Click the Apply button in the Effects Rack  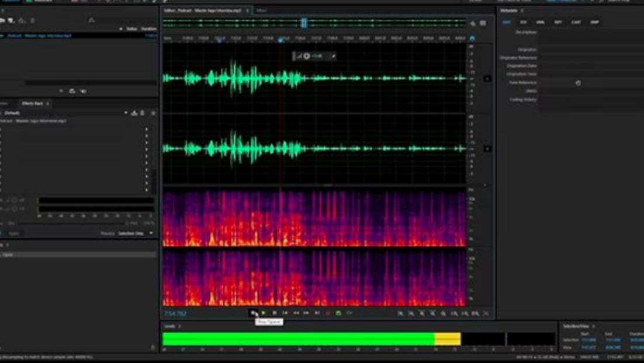(x=14, y=232)
